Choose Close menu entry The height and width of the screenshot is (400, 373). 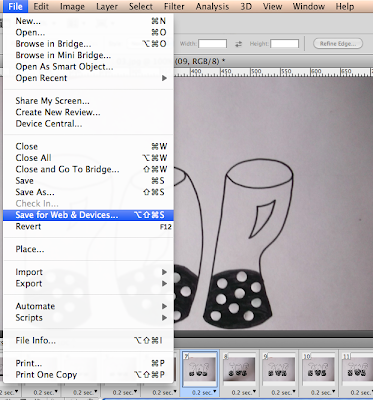pyautogui.click(x=88, y=146)
